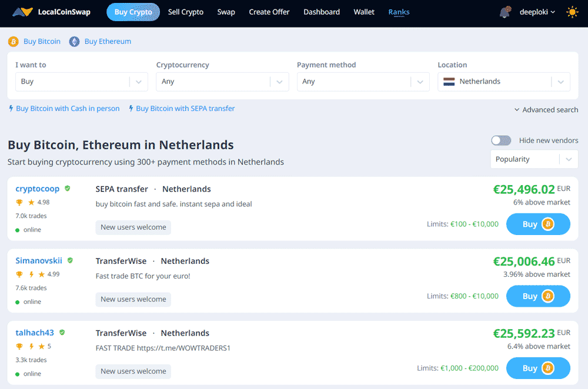Open the Location Netherlands dropdown
588x389 pixels.
[x=504, y=82]
